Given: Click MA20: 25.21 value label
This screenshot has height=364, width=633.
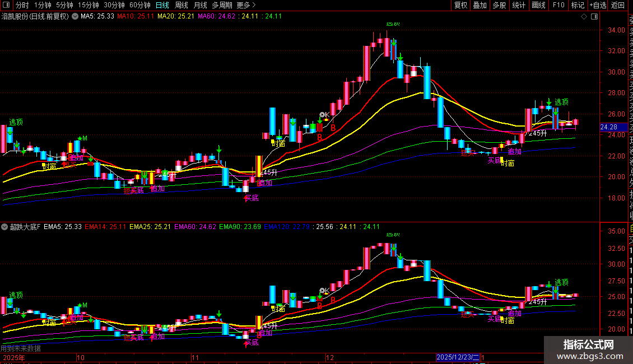Looking at the screenshot, I should [175, 17].
